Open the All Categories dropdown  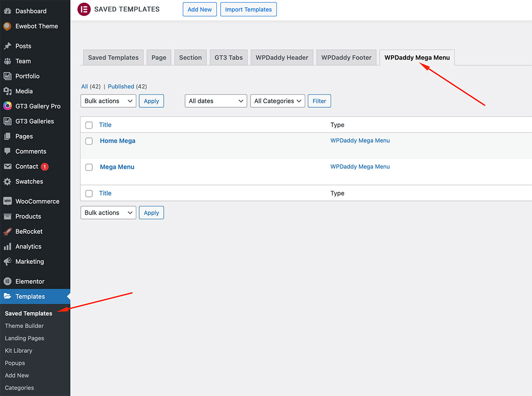277,101
